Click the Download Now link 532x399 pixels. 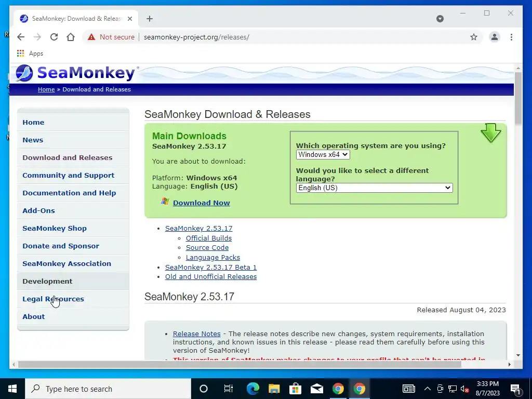coord(201,203)
